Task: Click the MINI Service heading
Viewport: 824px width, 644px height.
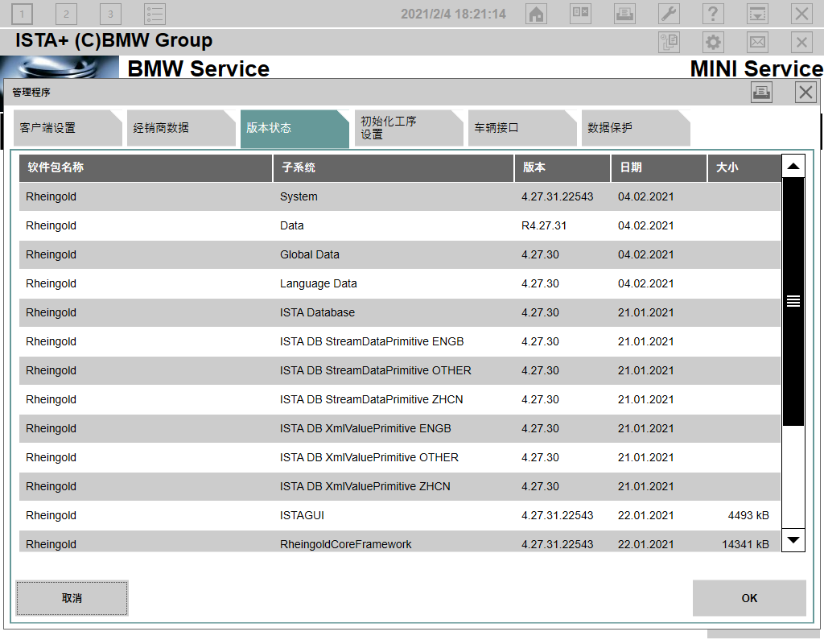Action: pyautogui.click(x=756, y=69)
